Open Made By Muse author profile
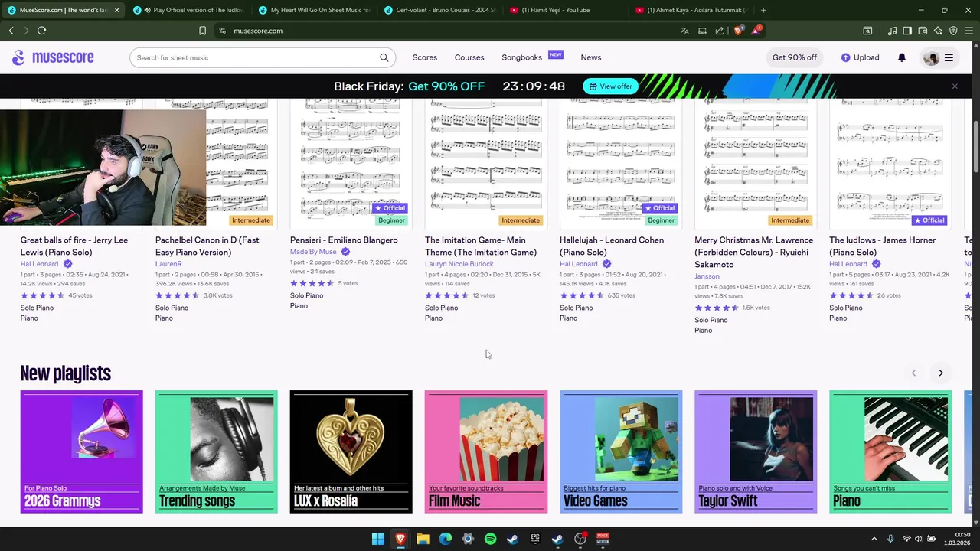This screenshot has height=551, width=980. click(313, 252)
